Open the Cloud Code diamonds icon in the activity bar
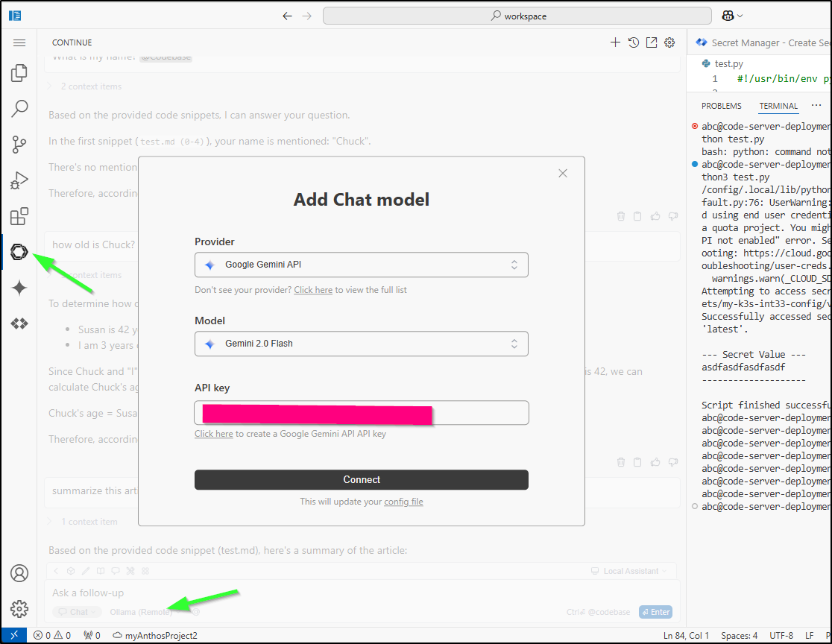 19,323
